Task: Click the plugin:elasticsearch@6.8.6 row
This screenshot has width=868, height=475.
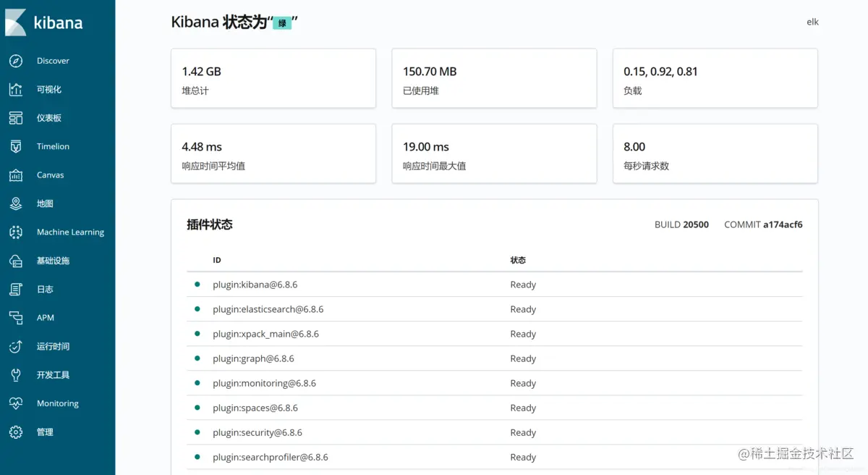Action: pyautogui.click(x=494, y=309)
